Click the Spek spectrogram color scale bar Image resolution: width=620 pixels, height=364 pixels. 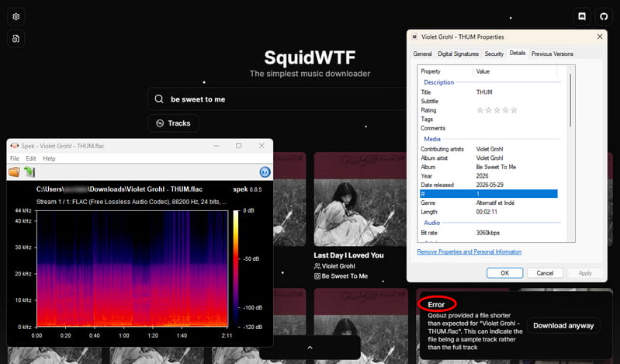(x=236, y=269)
